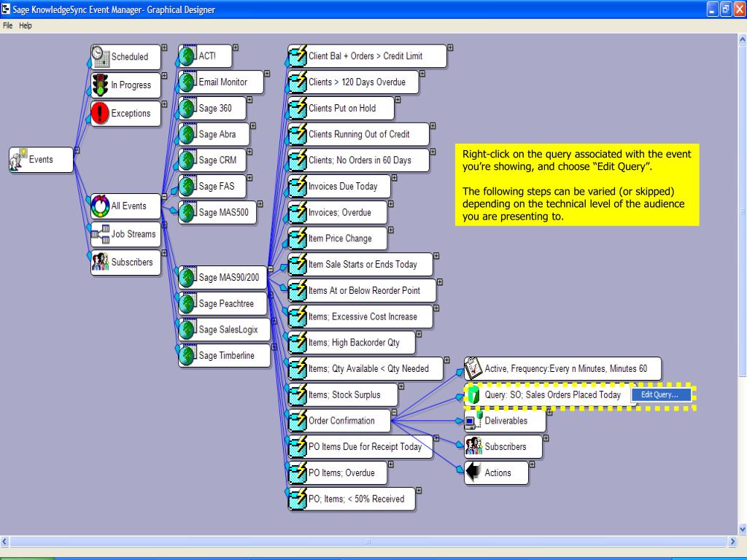Select the Item Price Change lightning icon
This screenshot has width=747, height=560.
[x=298, y=238]
